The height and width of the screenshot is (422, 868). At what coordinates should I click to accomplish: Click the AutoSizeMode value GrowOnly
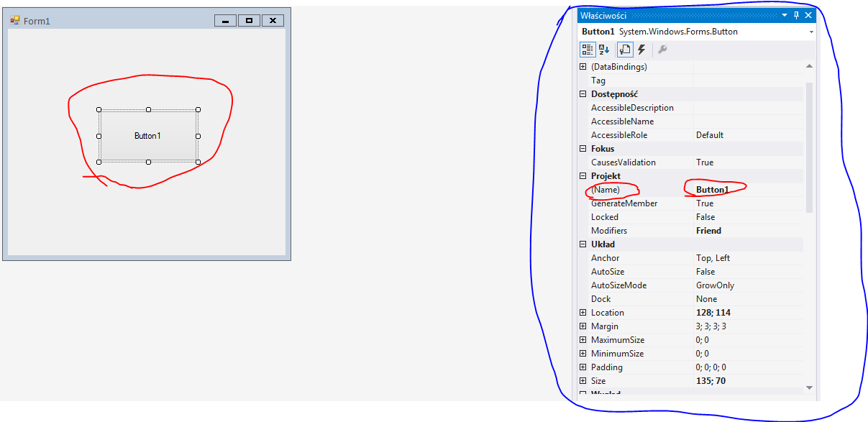(x=716, y=285)
